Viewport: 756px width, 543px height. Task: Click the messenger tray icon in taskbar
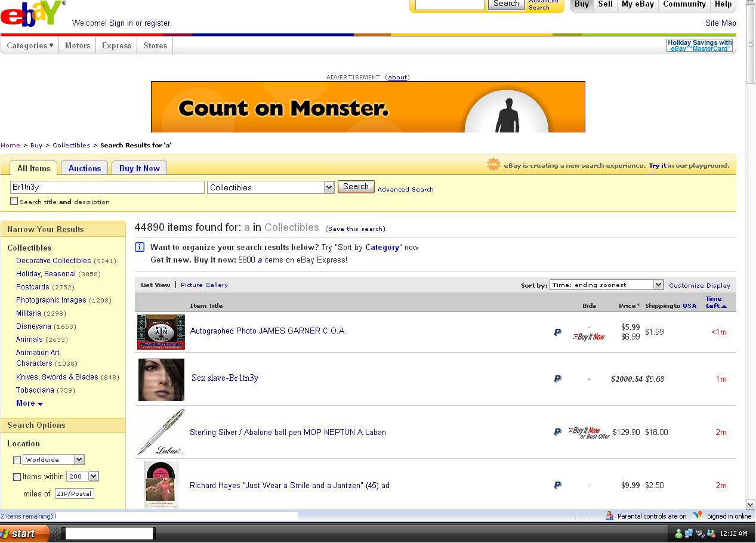(678, 533)
